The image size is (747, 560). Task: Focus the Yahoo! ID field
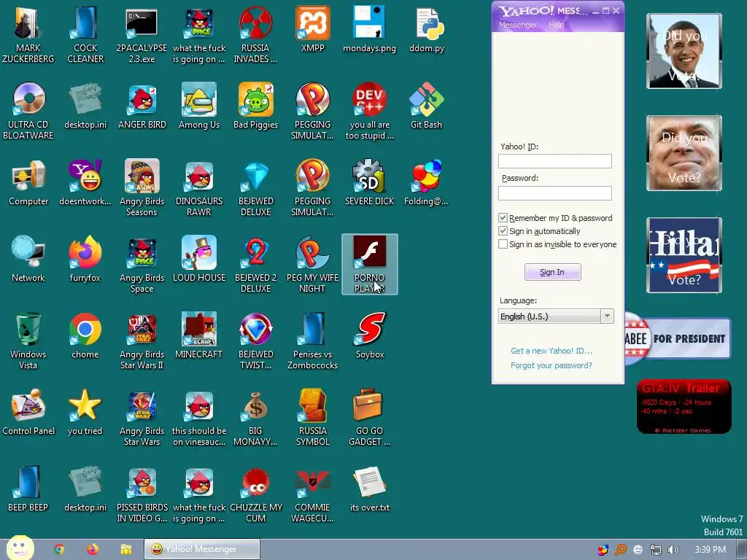(x=555, y=161)
